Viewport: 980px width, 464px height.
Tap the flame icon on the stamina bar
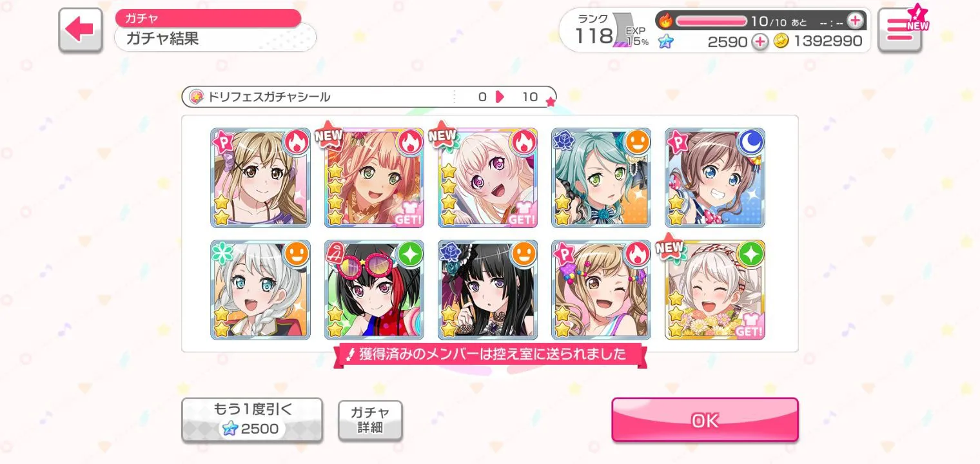point(665,21)
